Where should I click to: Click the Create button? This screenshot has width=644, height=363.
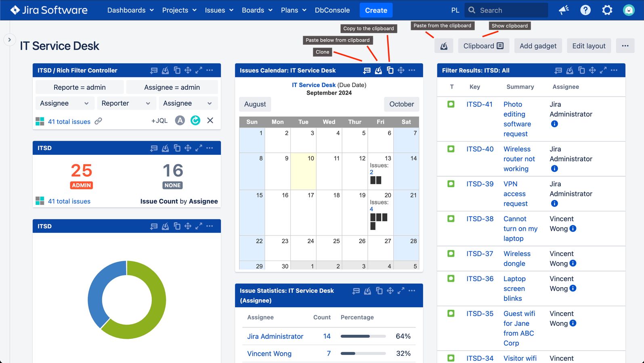(x=376, y=10)
